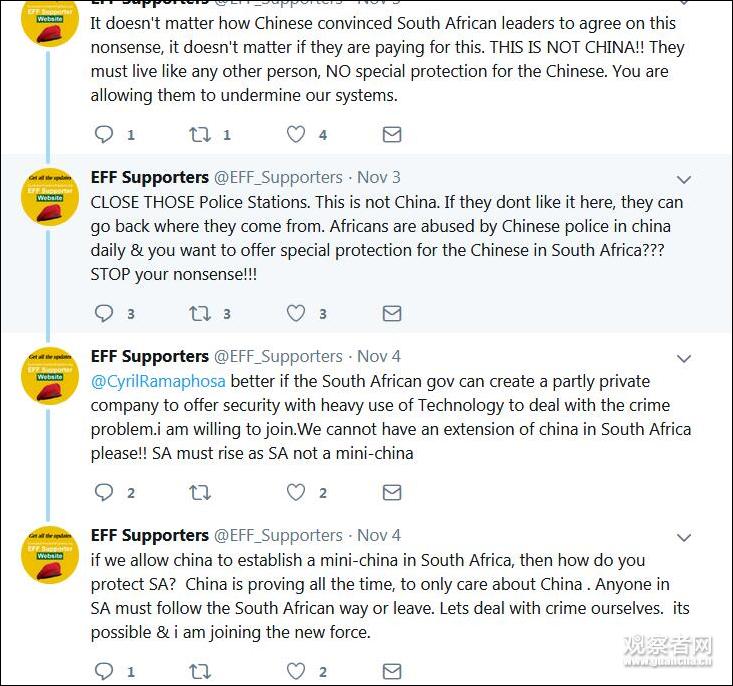Open more options for the Nov 3 tweet
The width and height of the screenshot is (733, 686).
point(684,180)
